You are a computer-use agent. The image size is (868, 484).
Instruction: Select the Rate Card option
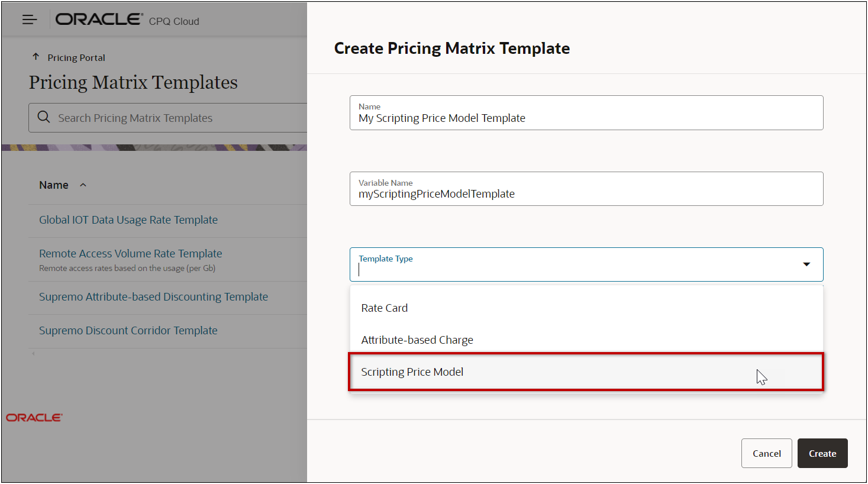[x=586, y=308]
